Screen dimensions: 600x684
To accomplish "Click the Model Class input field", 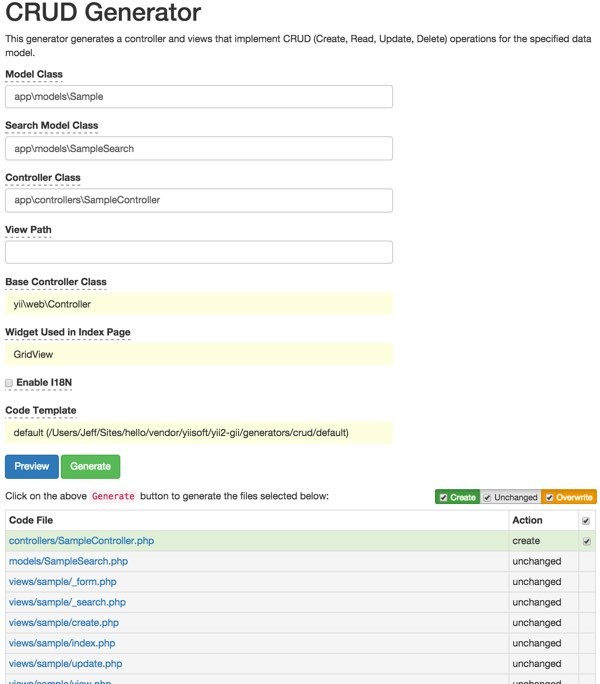I will (x=199, y=96).
